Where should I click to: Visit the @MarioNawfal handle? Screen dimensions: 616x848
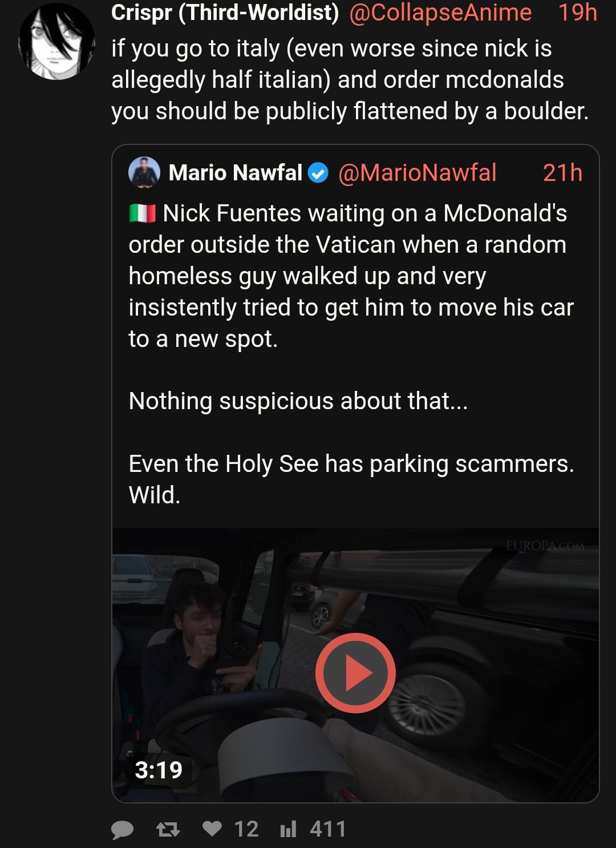pyautogui.click(x=417, y=172)
